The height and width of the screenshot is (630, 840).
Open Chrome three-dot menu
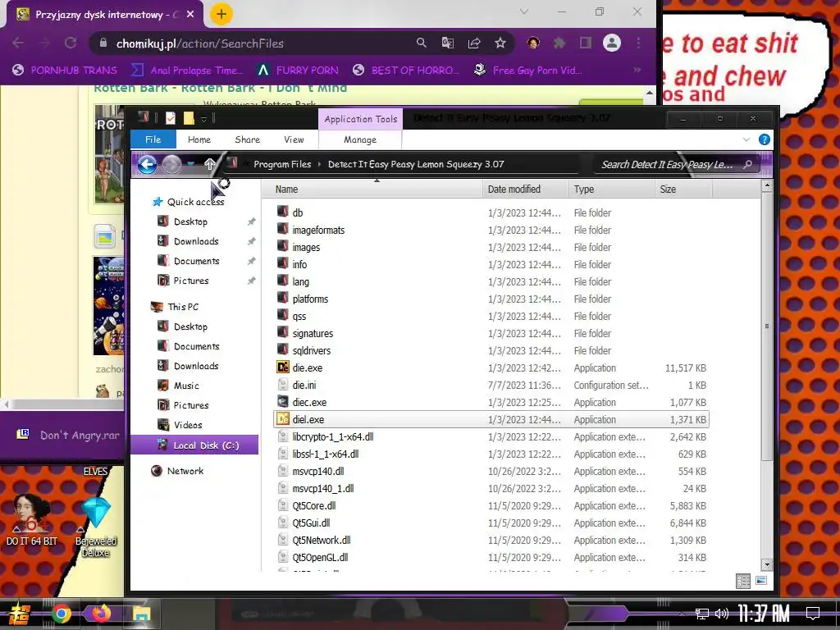[x=638, y=43]
